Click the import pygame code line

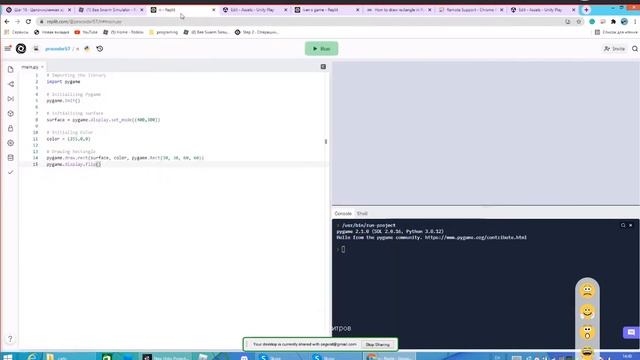(63, 82)
